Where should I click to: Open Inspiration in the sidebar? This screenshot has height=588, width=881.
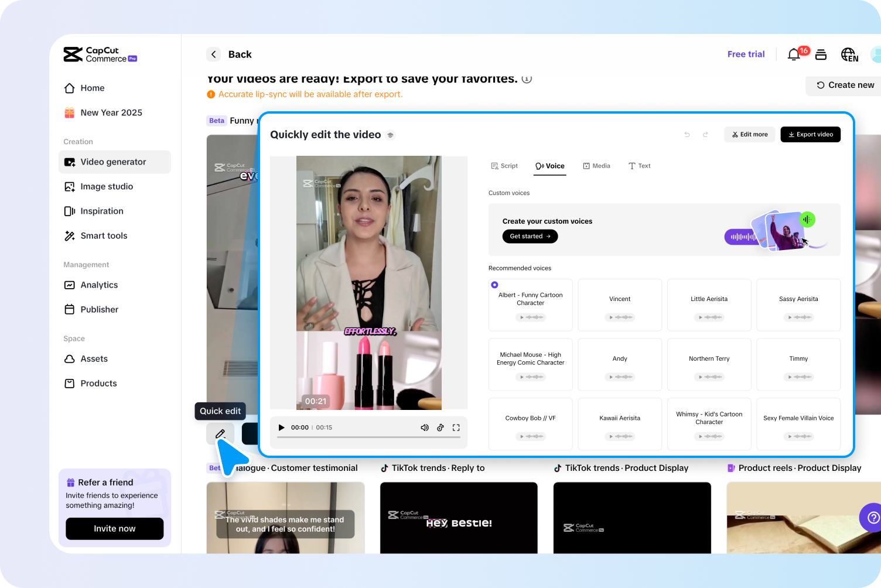tap(115, 211)
